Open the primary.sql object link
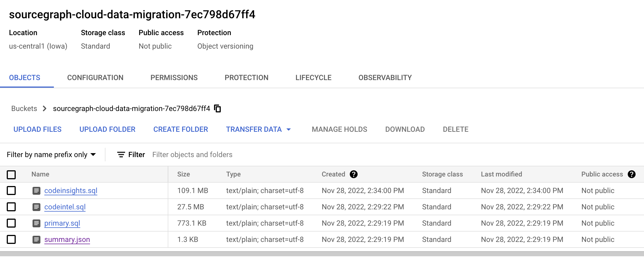This screenshot has height=272, width=644. pos(62,223)
